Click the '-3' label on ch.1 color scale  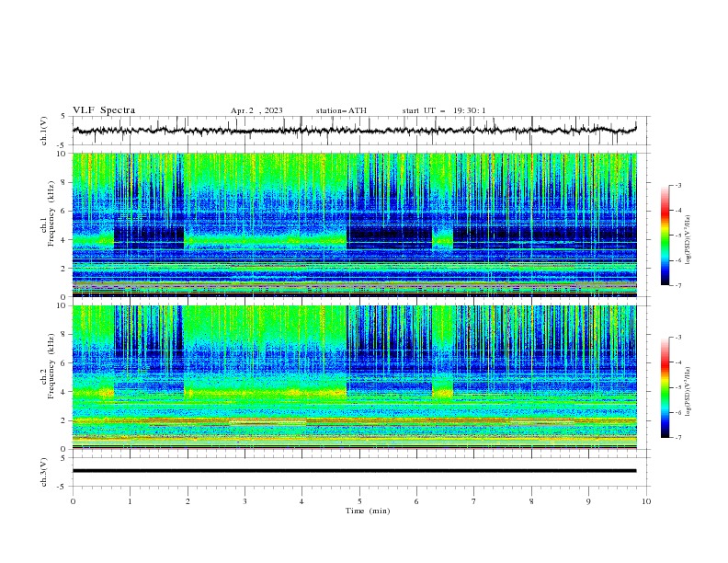coord(677,185)
